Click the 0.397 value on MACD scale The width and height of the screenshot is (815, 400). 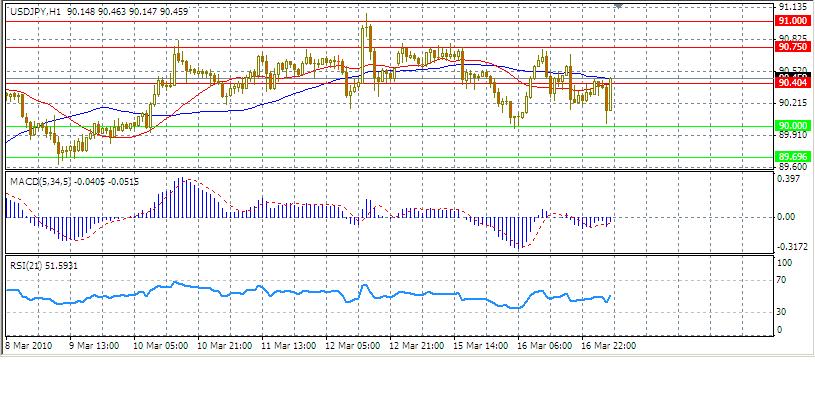tap(788, 182)
